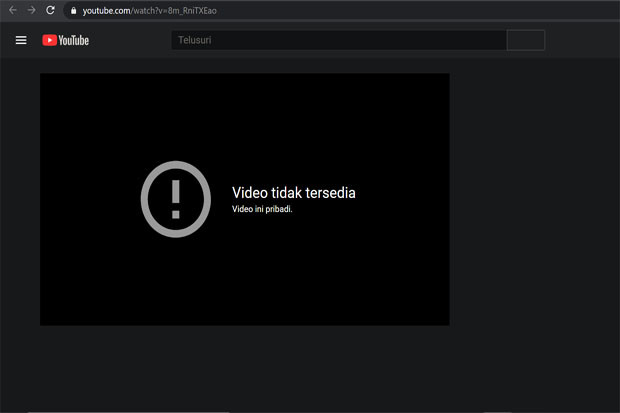
Task: Click the browser back arrow
Action: click(13, 10)
